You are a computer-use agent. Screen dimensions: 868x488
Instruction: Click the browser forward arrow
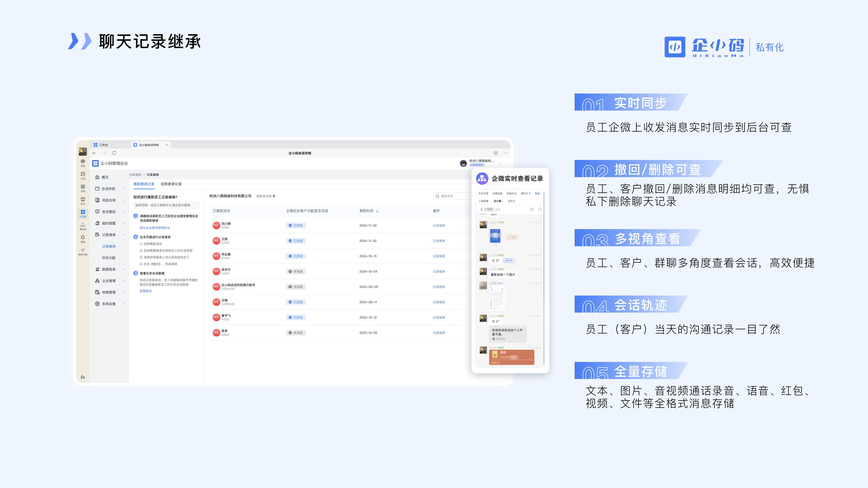(104, 153)
